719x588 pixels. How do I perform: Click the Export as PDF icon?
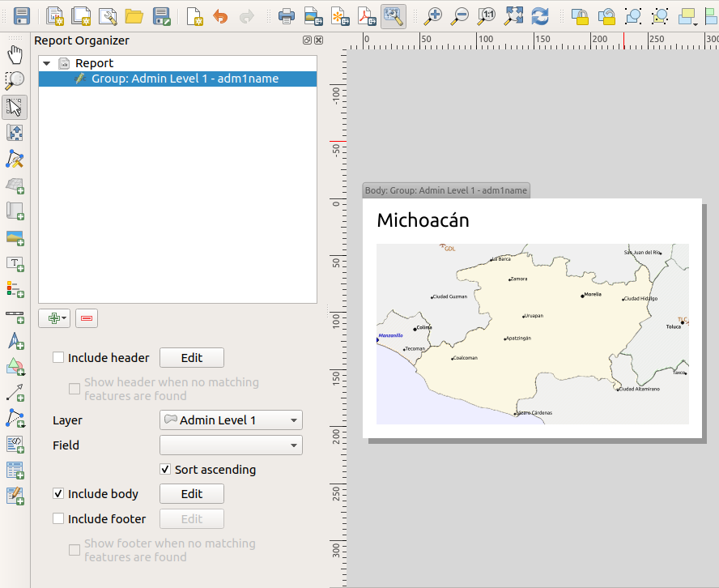pos(368,15)
